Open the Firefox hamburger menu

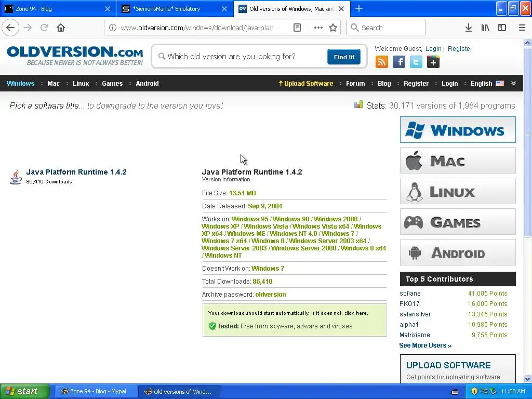coord(522,28)
